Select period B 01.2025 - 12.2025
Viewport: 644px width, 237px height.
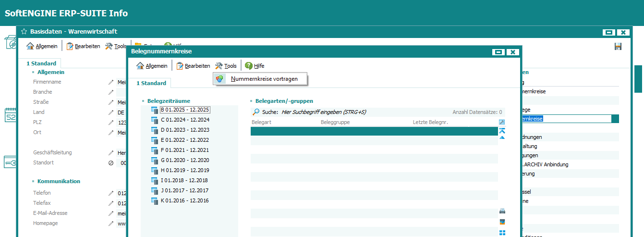184,110
